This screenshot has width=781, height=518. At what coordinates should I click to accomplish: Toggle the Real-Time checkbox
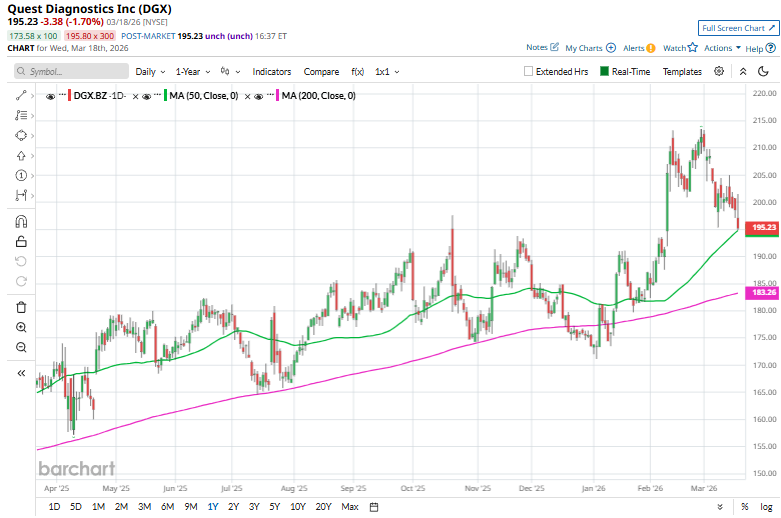tap(605, 72)
